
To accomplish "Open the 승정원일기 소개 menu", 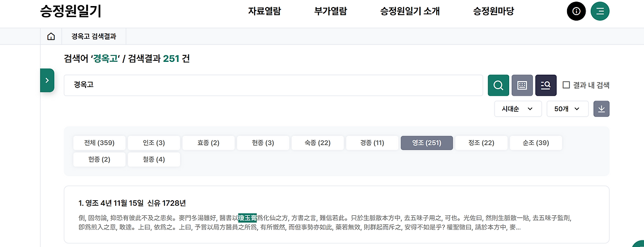I will [x=410, y=11].
